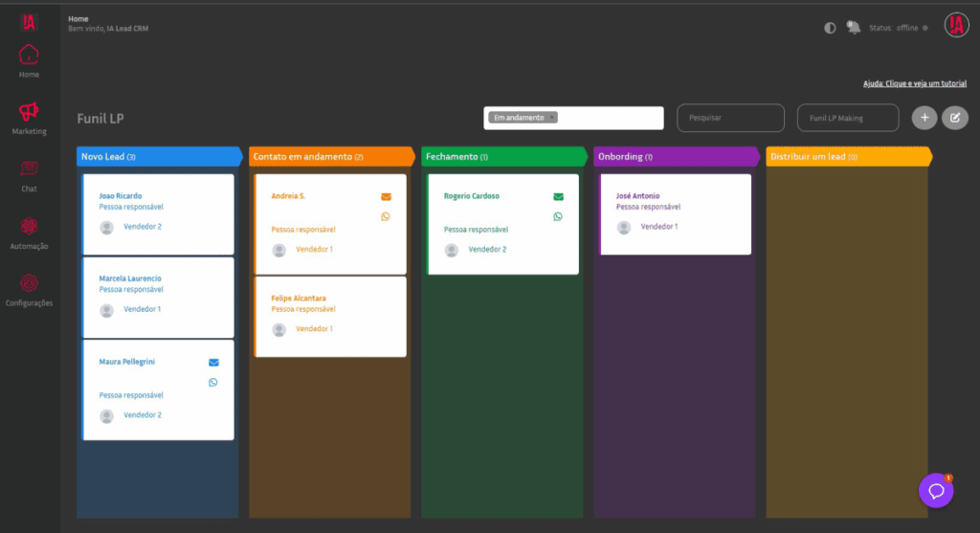Open the Funil LP Making dropdown
This screenshot has height=533, width=980.
point(848,118)
